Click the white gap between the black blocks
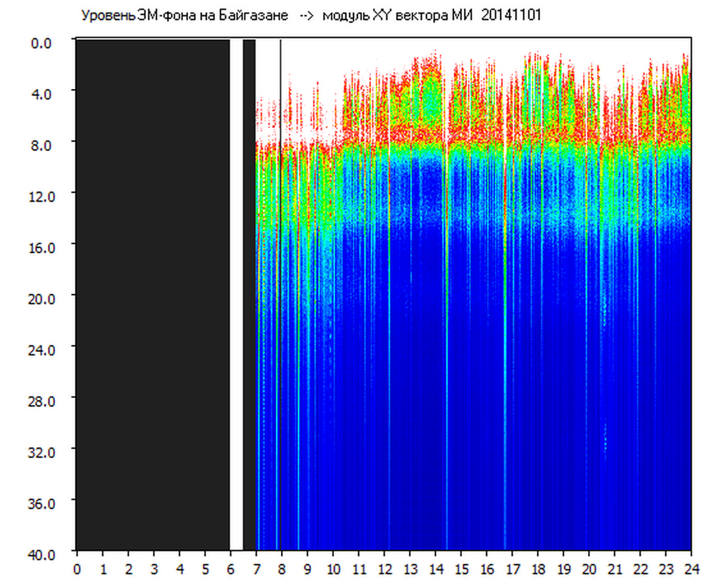 click(236, 294)
